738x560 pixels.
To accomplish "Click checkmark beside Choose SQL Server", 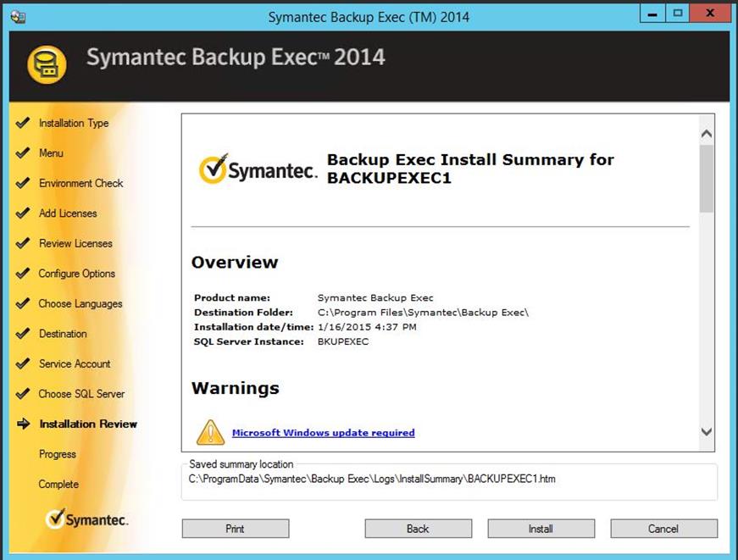I will click(23, 394).
